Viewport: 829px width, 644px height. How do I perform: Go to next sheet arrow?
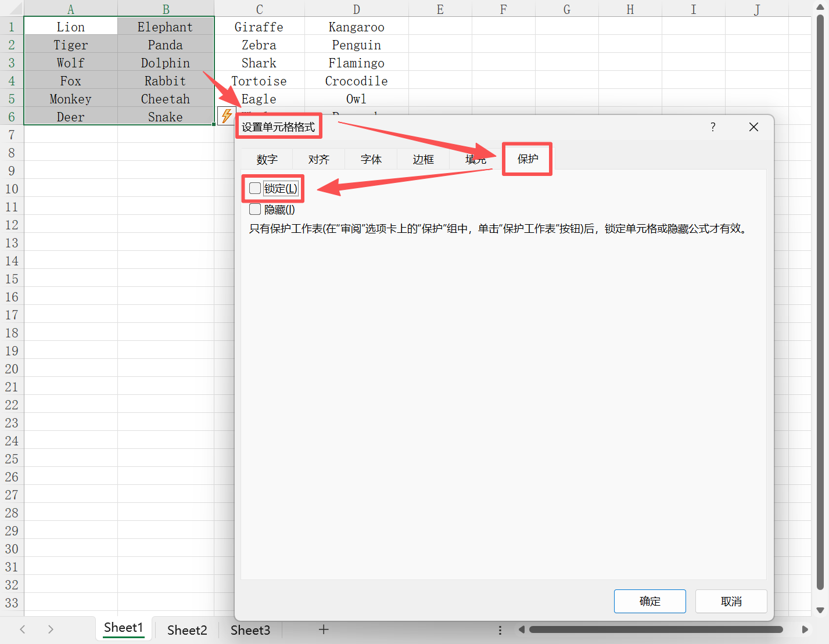point(51,629)
